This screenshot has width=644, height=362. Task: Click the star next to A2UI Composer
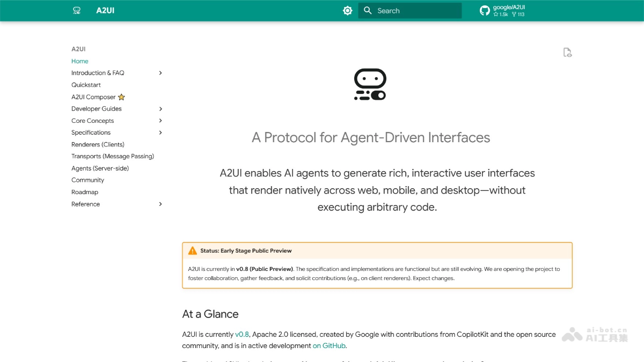click(121, 97)
